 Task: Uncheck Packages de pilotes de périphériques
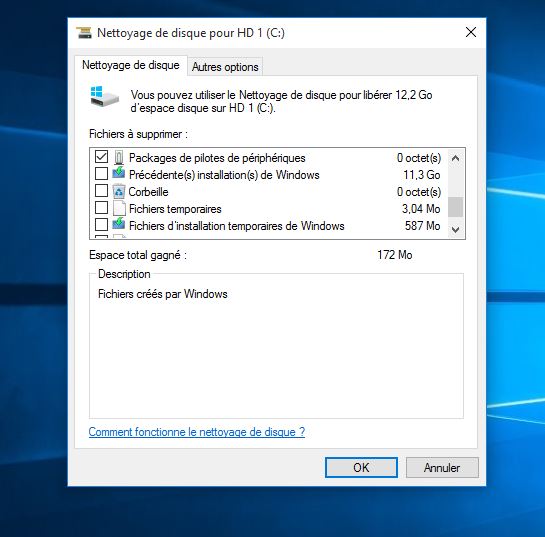click(101, 156)
